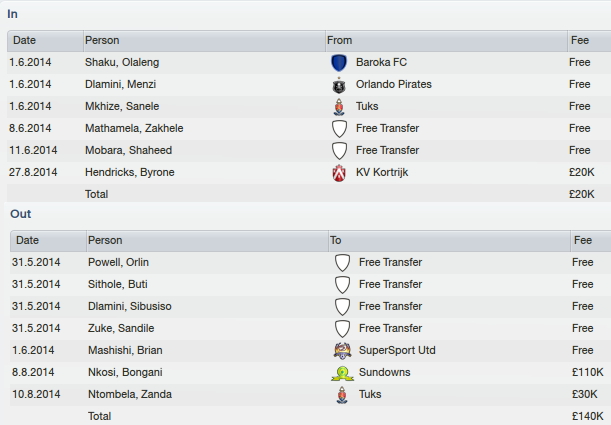This screenshot has height=425, width=611.
Task: Click the Tuks badge in Ntombela row
Action: (x=342, y=395)
